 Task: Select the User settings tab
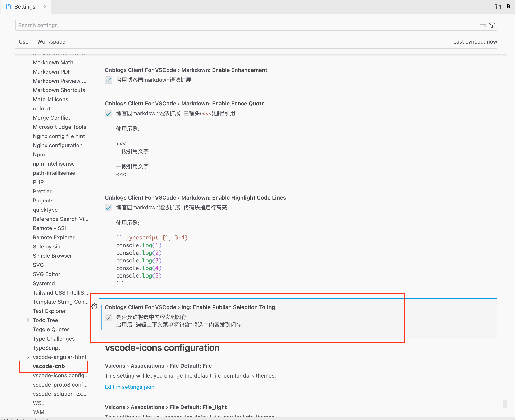(24, 42)
